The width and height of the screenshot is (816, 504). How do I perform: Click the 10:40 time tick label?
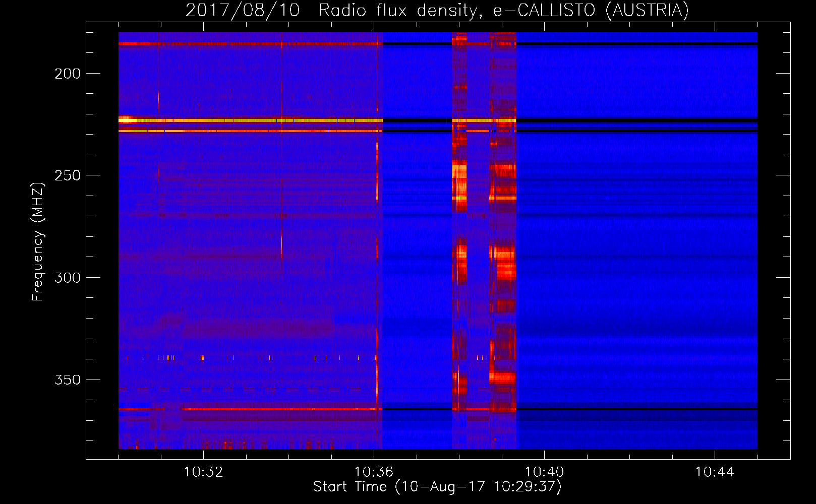click(544, 472)
